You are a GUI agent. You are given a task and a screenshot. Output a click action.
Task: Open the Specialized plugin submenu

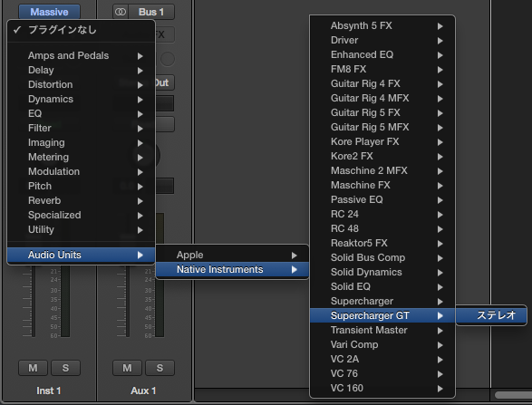tap(81, 215)
